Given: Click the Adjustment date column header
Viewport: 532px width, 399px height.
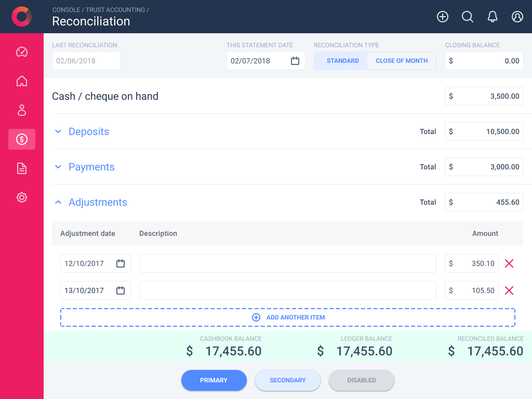Looking at the screenshot, I should pyautogui.click(x=87, y=233).
